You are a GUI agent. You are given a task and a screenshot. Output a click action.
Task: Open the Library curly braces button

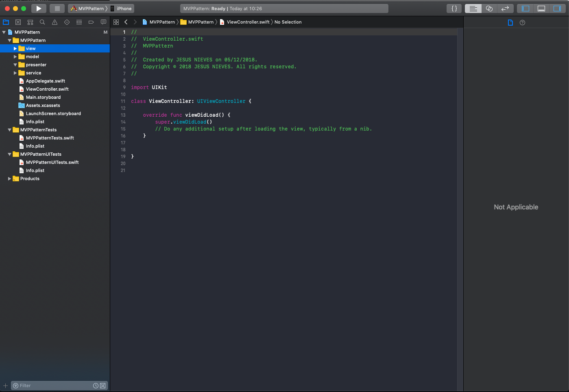pos(454,9)
